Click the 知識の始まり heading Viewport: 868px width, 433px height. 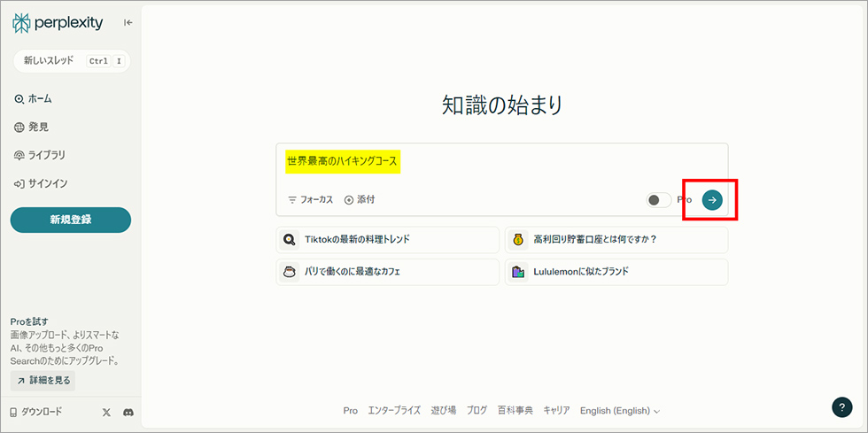coord(502,104)
